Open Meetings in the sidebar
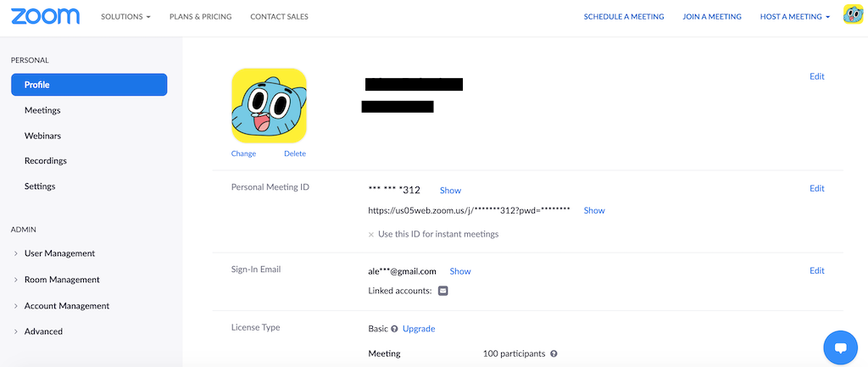The width and height of the screenshot is (868, 367). [42, 110]
